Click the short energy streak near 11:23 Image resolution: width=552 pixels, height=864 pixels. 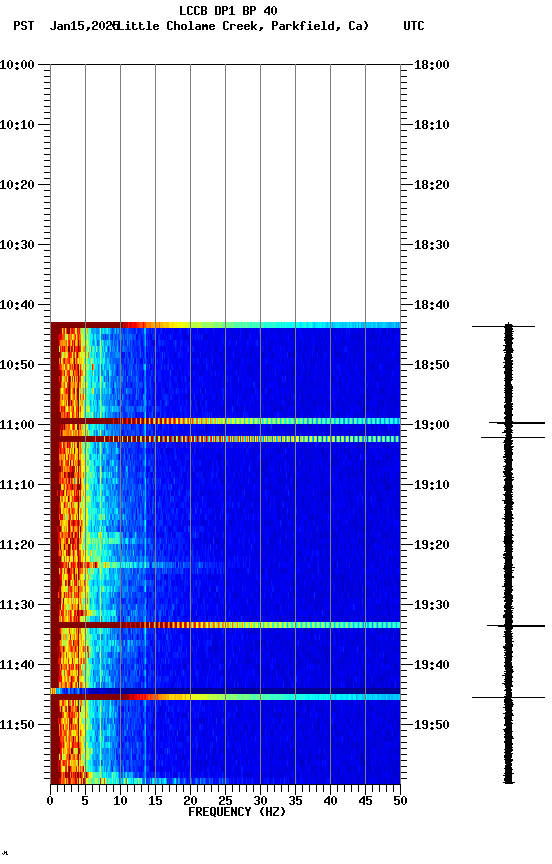(x=138, y=565)
